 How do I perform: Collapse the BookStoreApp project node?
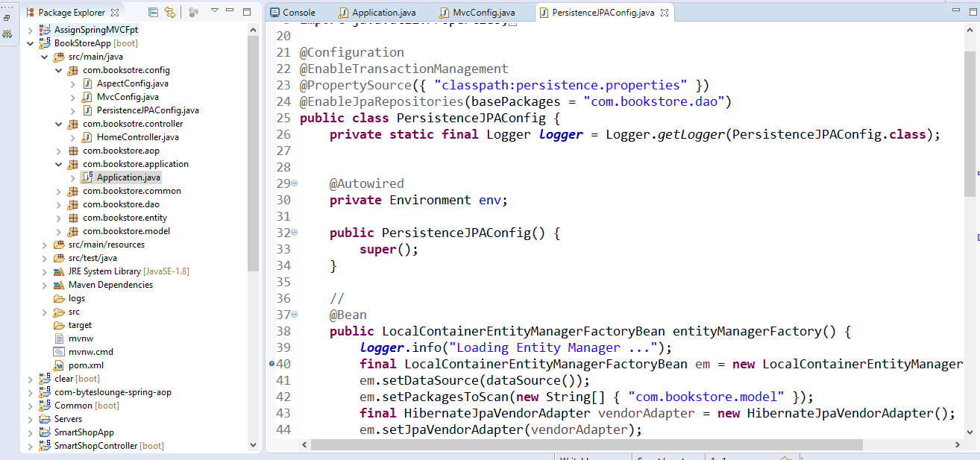coord(31,43)
